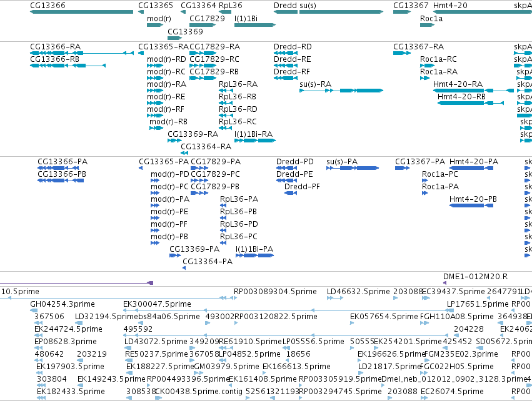Click the mod(r)-RD transcript
The width and height of the screenshot is (532, 401).
pos(166,59)
